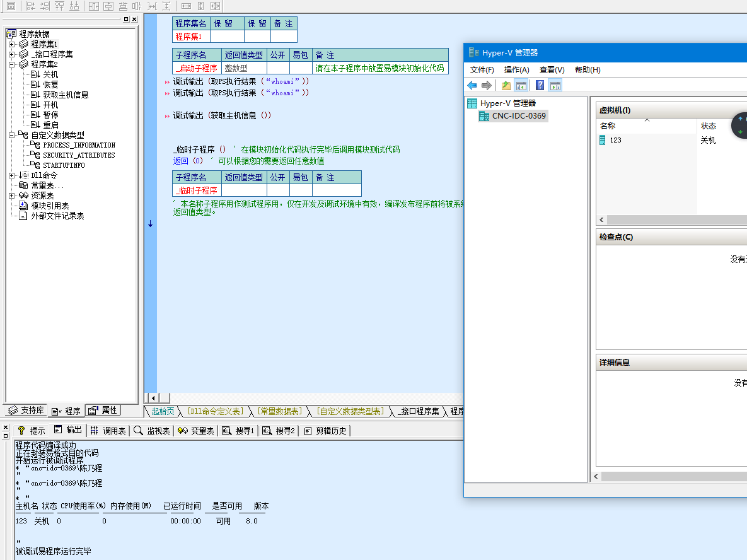Open the 帮助(H) menu in Hyper-V
Viewport: 747px width, 560px height.
[588, 70]
